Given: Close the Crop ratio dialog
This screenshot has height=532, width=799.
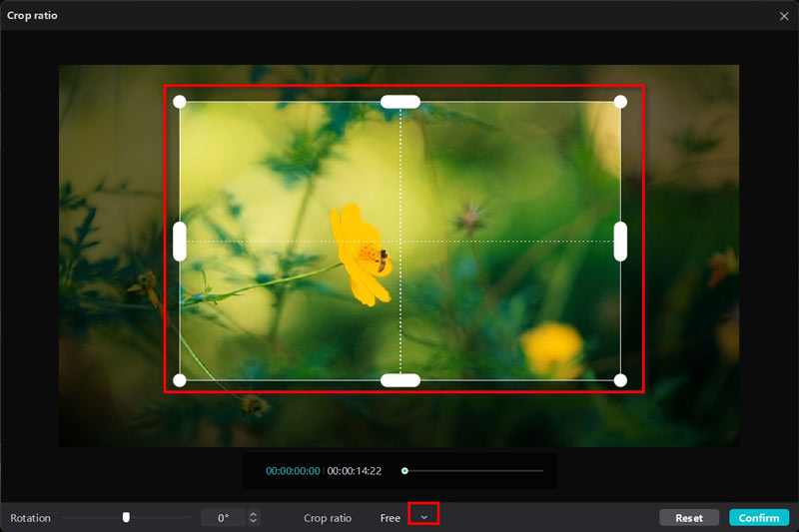Looking at the screenshot, I should [x=784, y=16].
